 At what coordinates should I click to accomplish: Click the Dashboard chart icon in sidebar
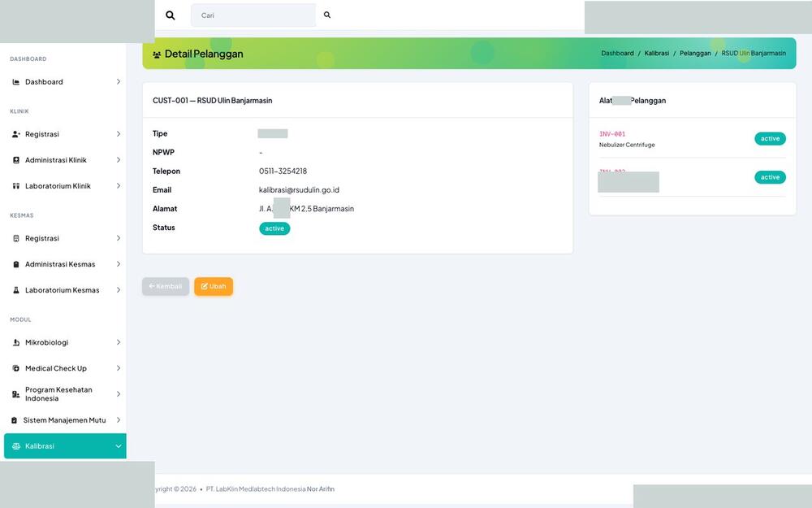16,82
